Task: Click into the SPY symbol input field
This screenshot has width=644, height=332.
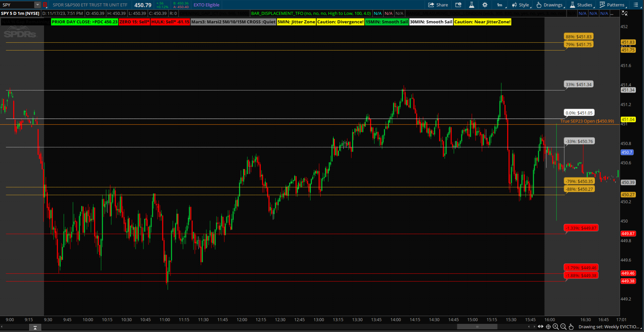Action: pyautogui.click(x=18, y=5)
